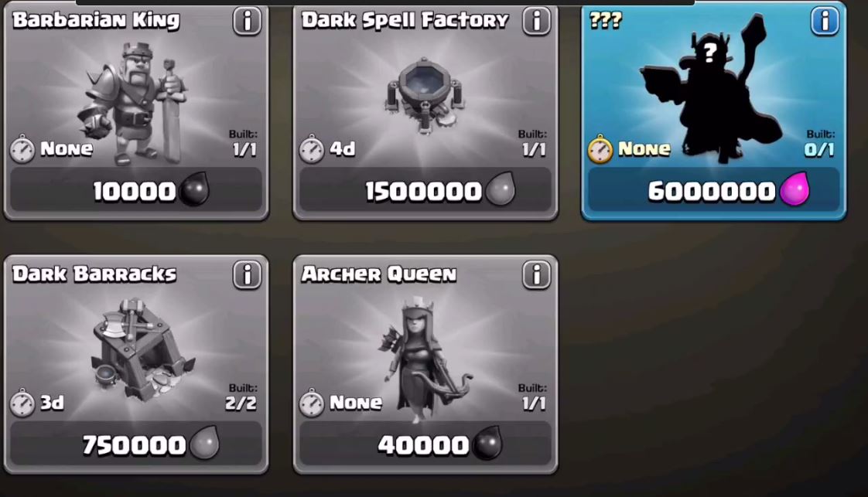Open info for Dark Spell Factory
The image size is (868, 497).
coord(536,22)
